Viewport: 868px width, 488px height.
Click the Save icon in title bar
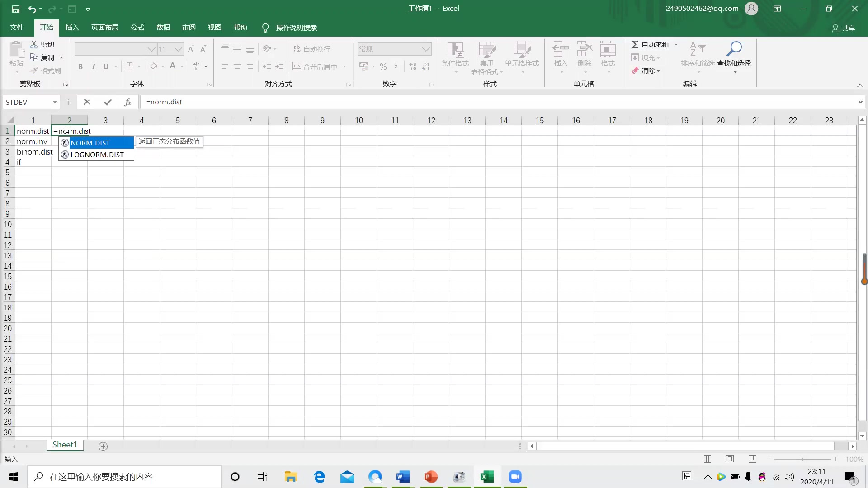(x=15, y=9)
